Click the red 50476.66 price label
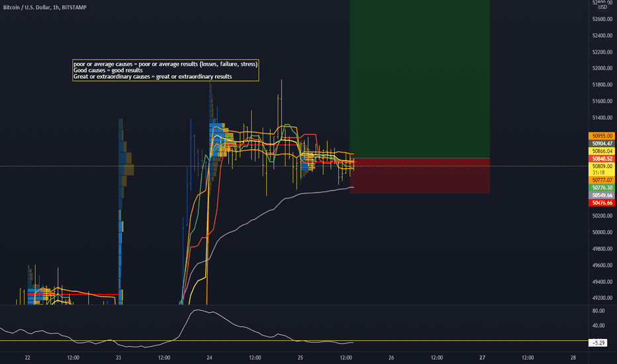This screenshot has height=364, width=617. (x=602, y=203)
